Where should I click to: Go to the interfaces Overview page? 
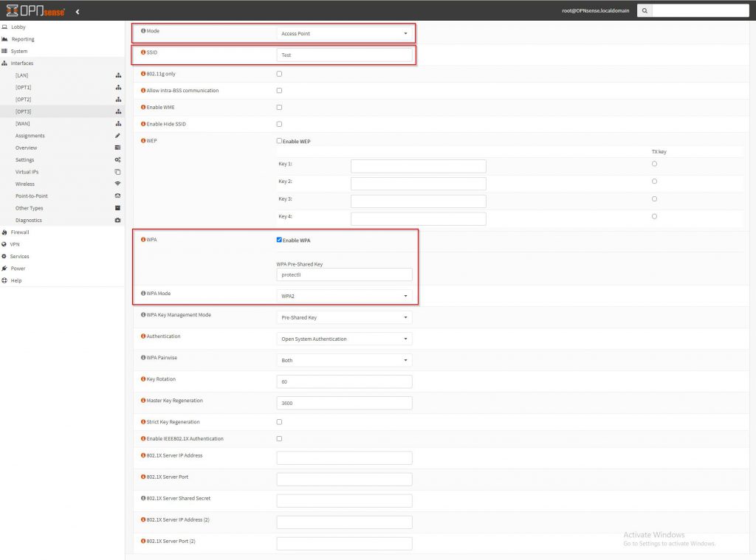point(27,148)
